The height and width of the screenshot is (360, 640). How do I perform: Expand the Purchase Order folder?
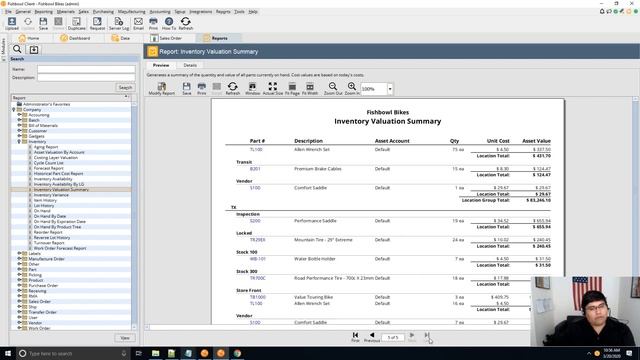pos(19,285)
